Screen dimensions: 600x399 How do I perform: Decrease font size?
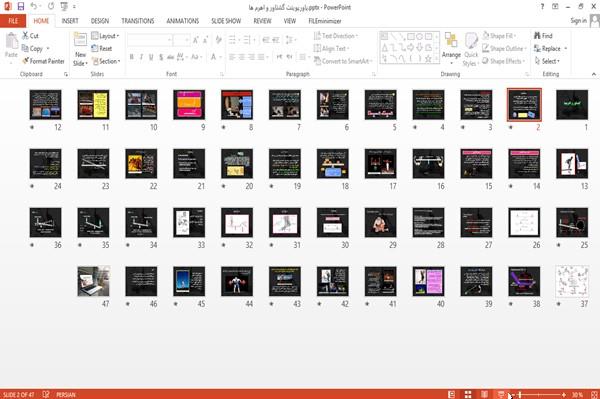click(205, 39)
